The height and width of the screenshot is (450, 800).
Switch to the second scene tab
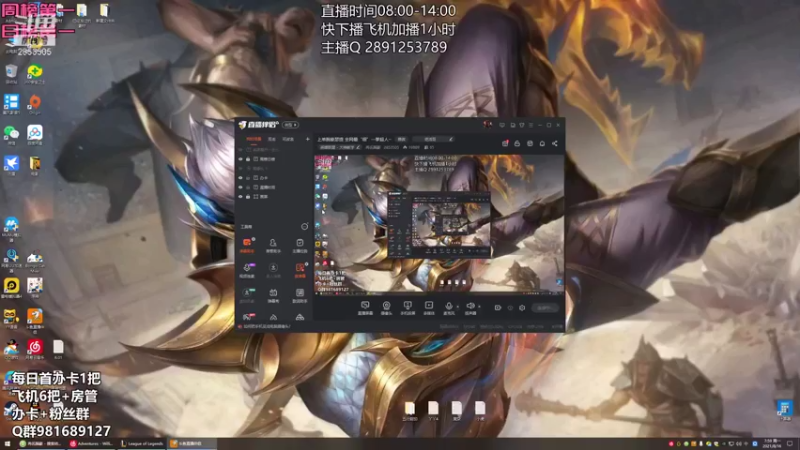272,139
